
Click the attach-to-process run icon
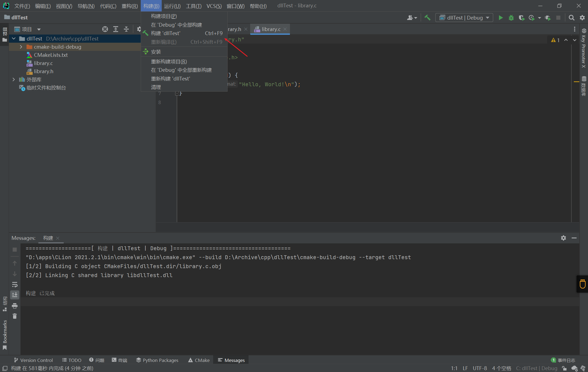point(548,18)
